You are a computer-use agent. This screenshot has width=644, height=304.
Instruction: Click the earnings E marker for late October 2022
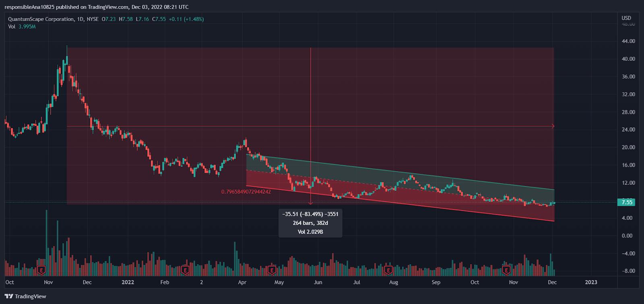[506, 270]
